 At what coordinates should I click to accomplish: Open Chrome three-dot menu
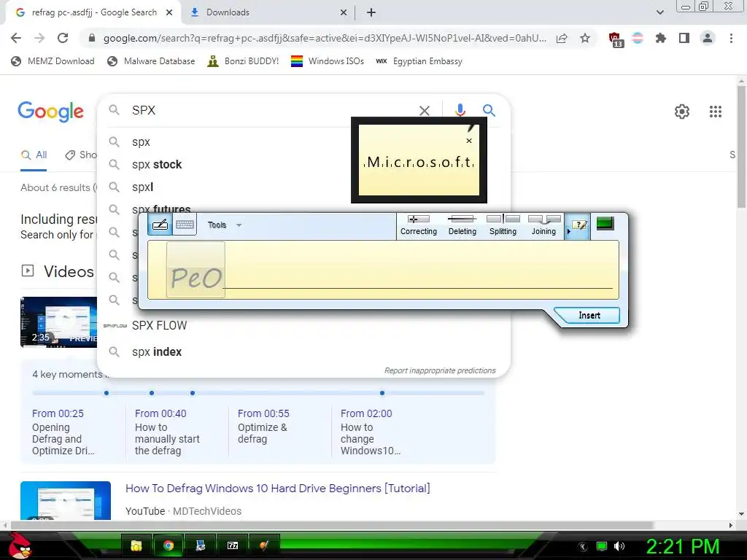click(731, 38)
